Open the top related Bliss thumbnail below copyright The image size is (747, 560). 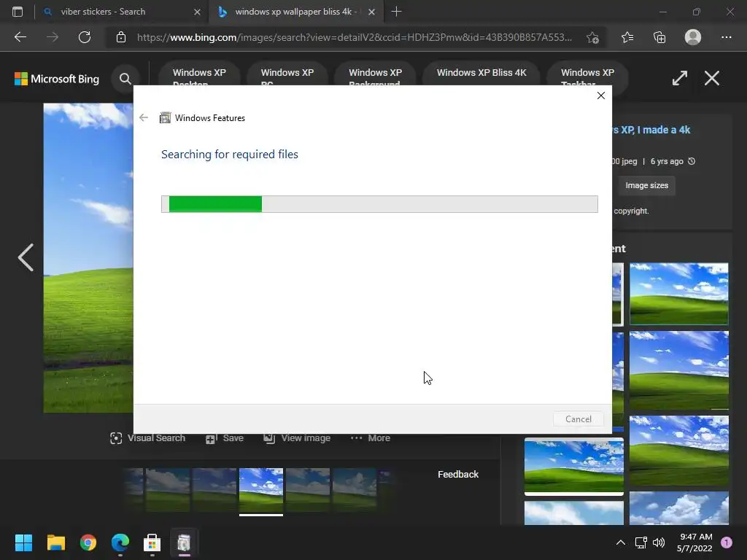[679, 294]
